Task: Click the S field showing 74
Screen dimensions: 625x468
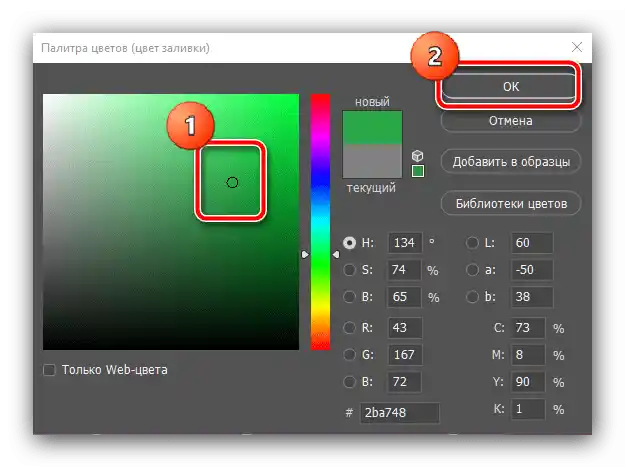Action: 404,270
